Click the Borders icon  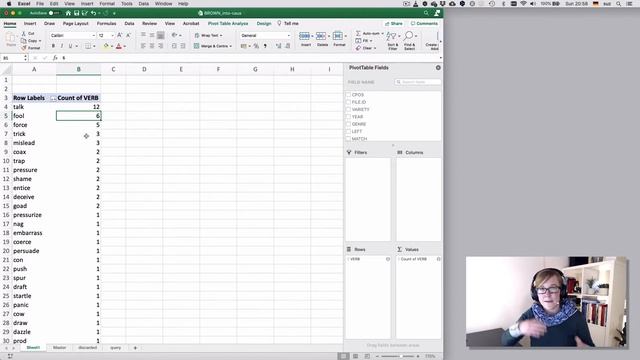pyautogui.click(x=88, y=46)
